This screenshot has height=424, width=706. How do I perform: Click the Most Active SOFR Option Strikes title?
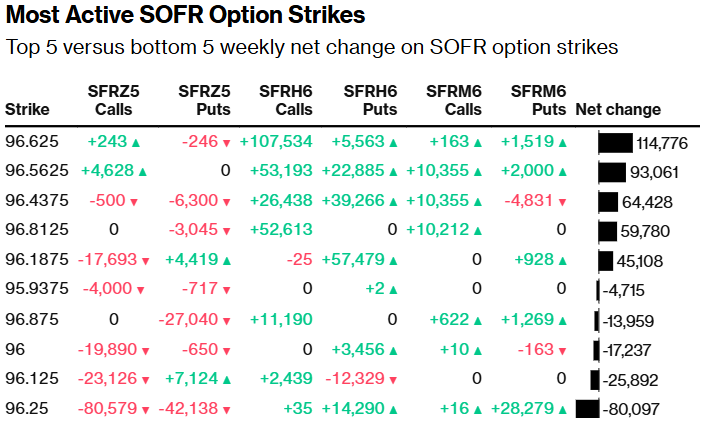pyautogui.click(x=185, y=17)
